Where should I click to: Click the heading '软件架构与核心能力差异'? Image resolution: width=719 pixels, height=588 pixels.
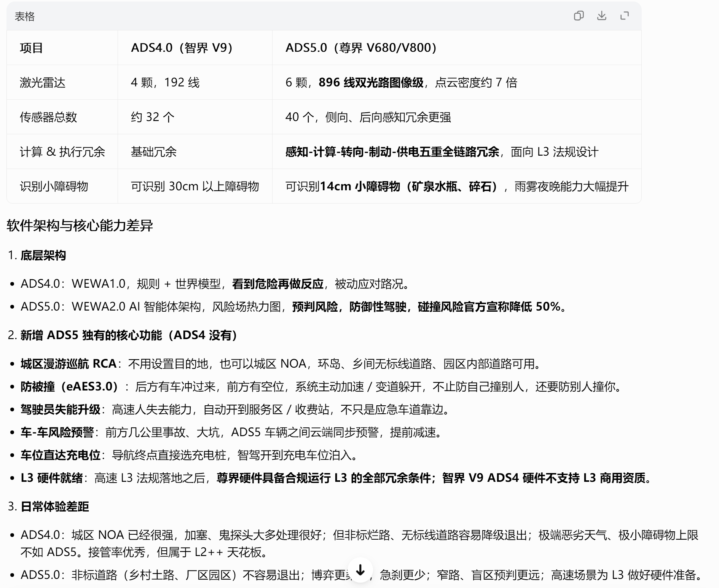(x=80, y=226)
